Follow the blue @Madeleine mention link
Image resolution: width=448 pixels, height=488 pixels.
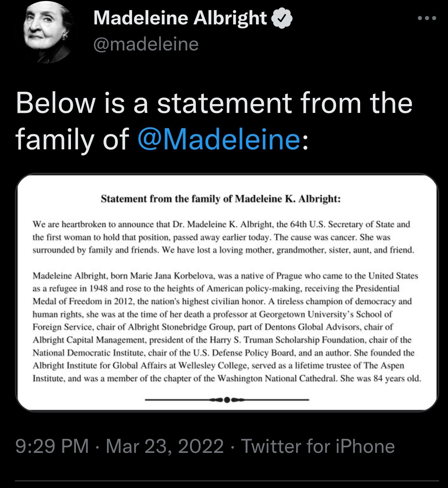[x=219, y=139]
